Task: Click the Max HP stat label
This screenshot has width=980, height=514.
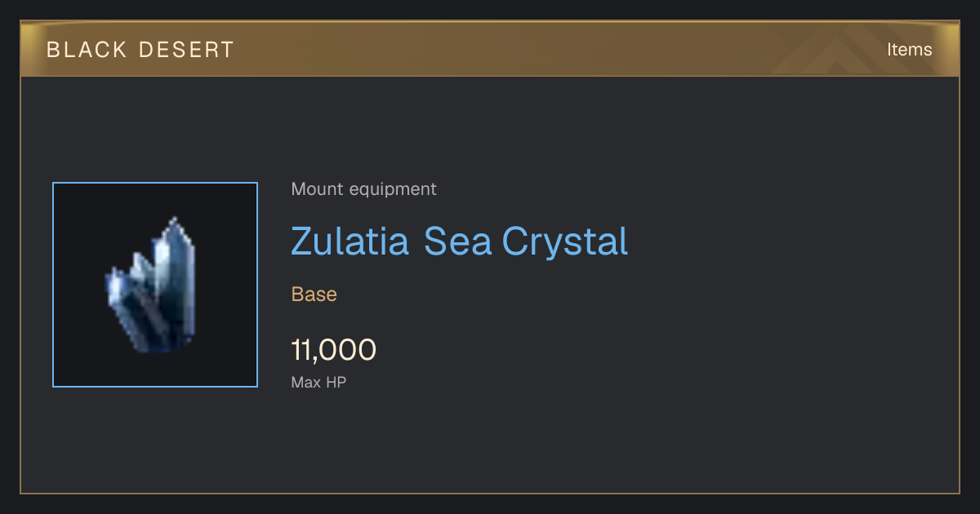Action: click(x=318, y=382)
